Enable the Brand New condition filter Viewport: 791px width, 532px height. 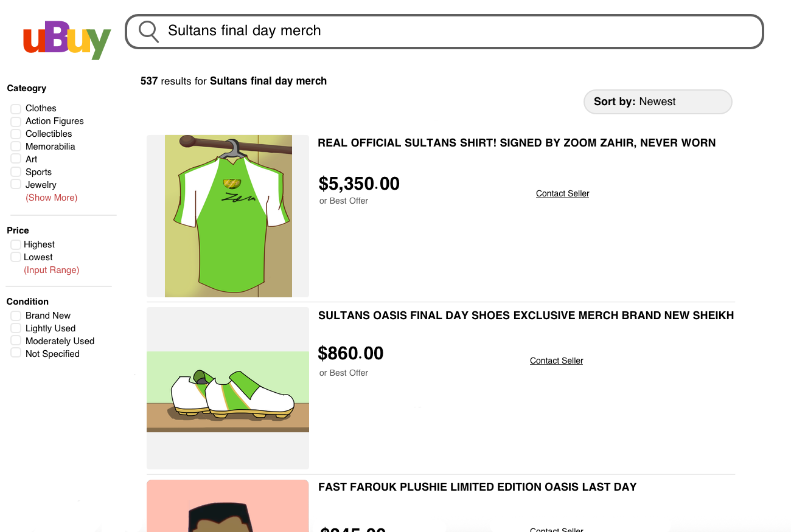coord(16,316)
